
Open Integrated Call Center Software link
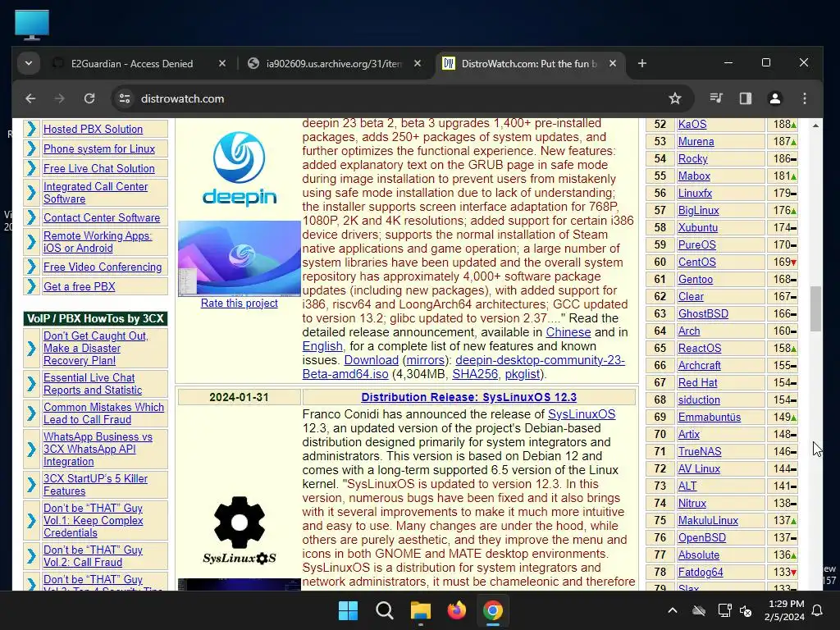(x=95, y=193)
